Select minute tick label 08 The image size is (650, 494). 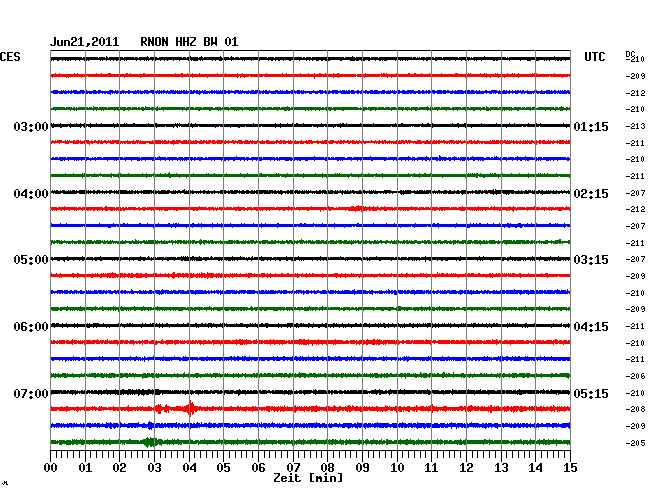327,468
